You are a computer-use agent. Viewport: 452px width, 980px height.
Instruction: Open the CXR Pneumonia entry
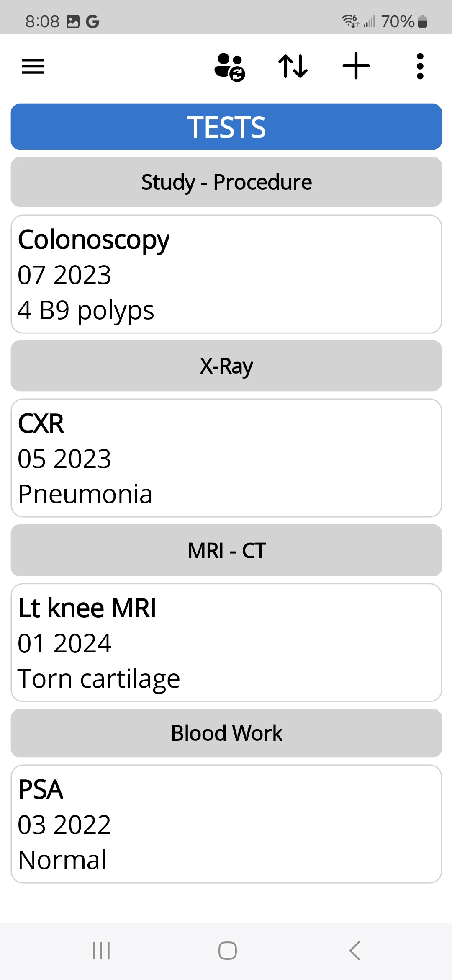click(226, 458)
